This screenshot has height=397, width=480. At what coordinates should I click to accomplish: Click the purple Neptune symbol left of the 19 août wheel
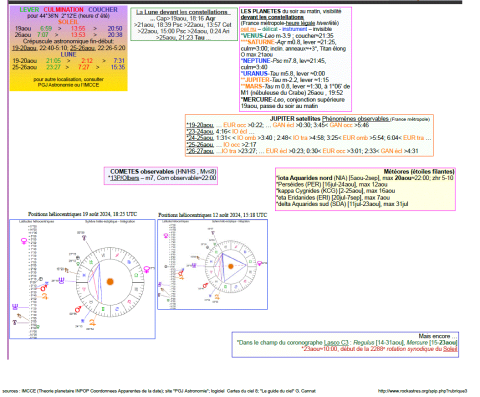61,281
